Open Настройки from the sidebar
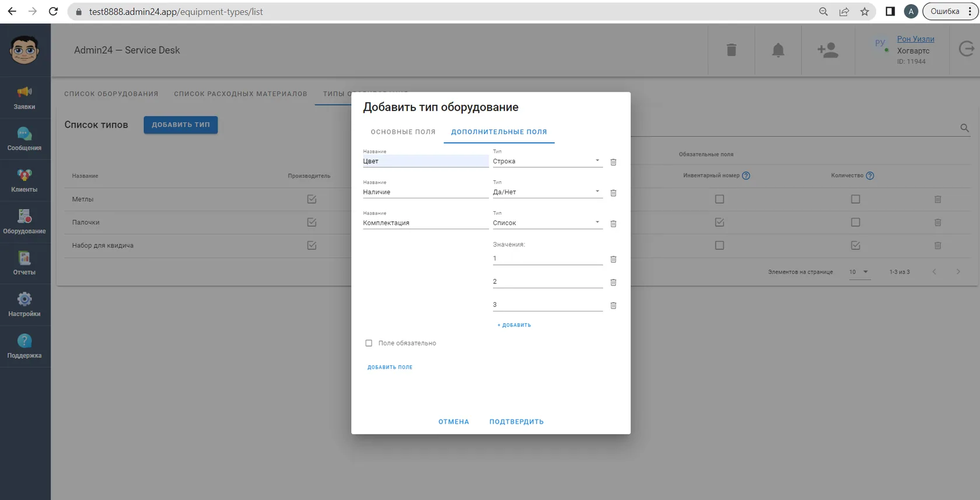This screenshot has width=980, height=500. click(x=24, y=305)
